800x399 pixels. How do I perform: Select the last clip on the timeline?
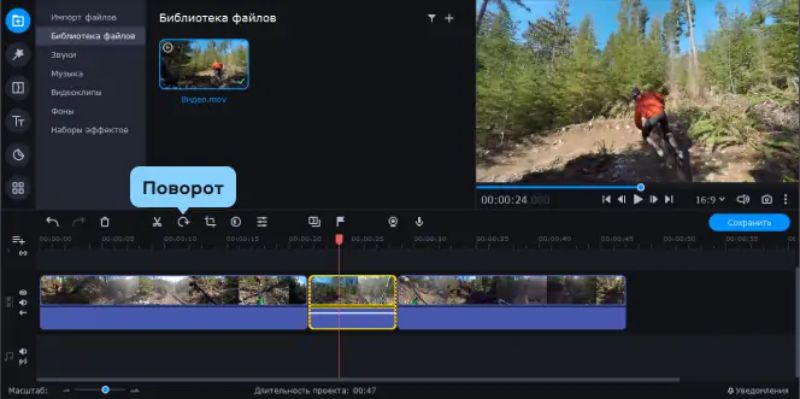click(512, 303)
